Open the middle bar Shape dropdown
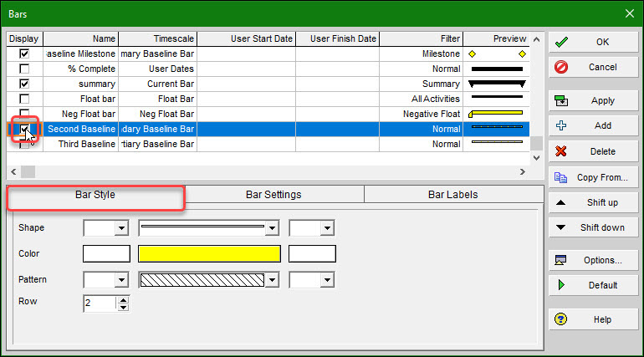 tap(271, 228)
